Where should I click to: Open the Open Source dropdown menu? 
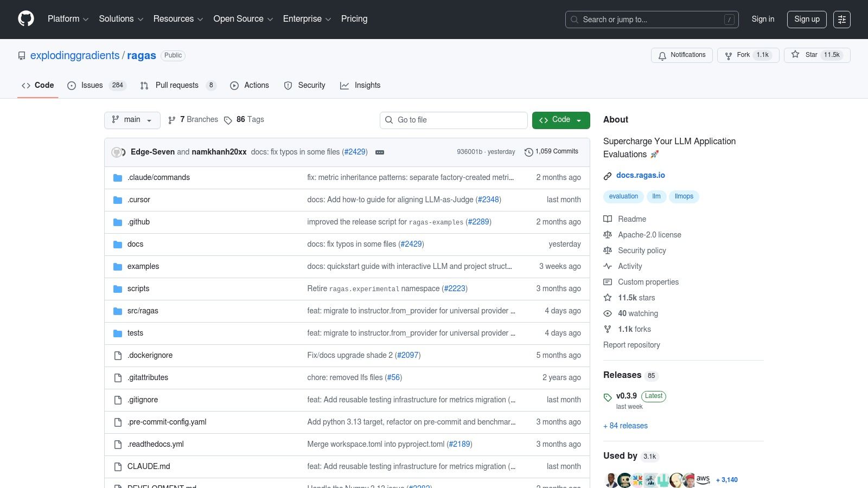pyautogui.click(x=243, y=19)
